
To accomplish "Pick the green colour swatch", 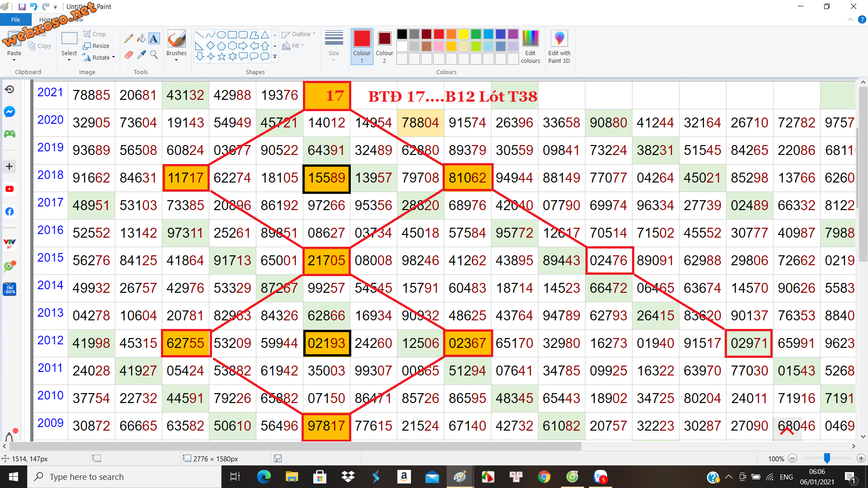I will (x=476, y=34).
